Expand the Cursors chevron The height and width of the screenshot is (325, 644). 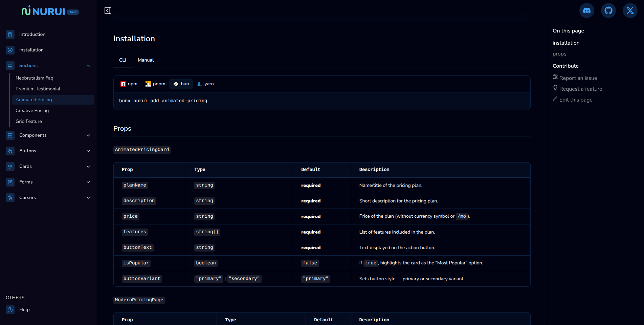(x=88, y=198)
